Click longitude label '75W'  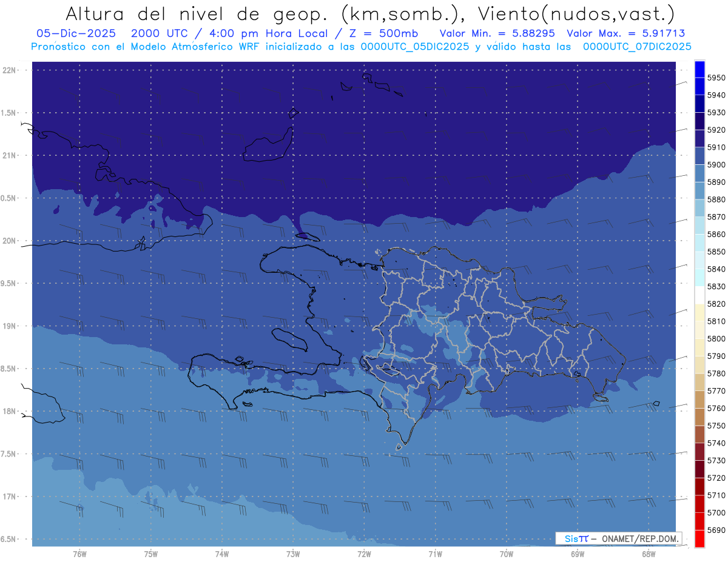pos(151,554)
